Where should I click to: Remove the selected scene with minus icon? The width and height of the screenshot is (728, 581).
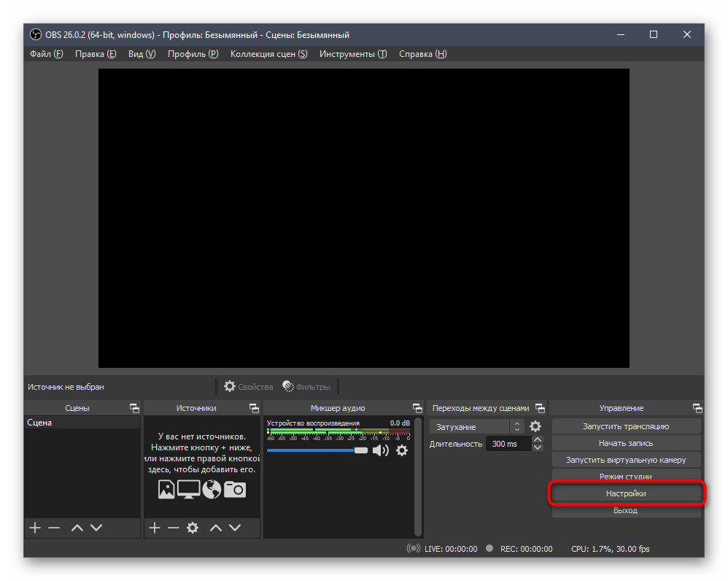54,528
